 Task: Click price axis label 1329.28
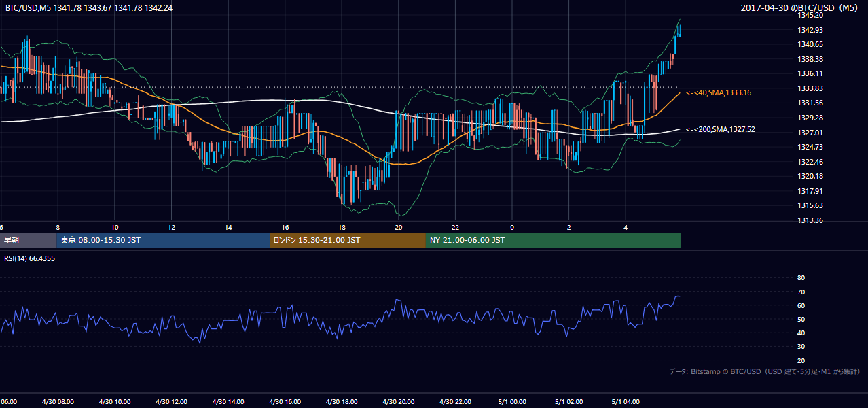[x=811, y=118]
